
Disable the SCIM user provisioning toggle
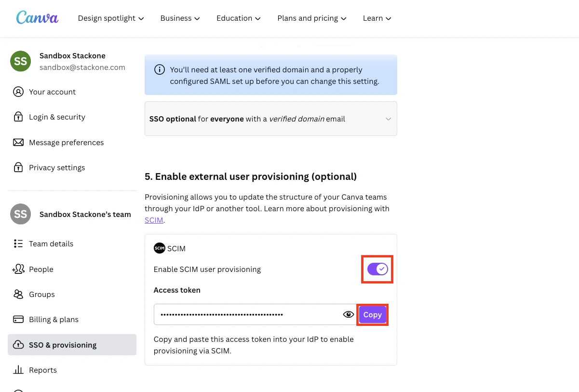tap(377, 269)
